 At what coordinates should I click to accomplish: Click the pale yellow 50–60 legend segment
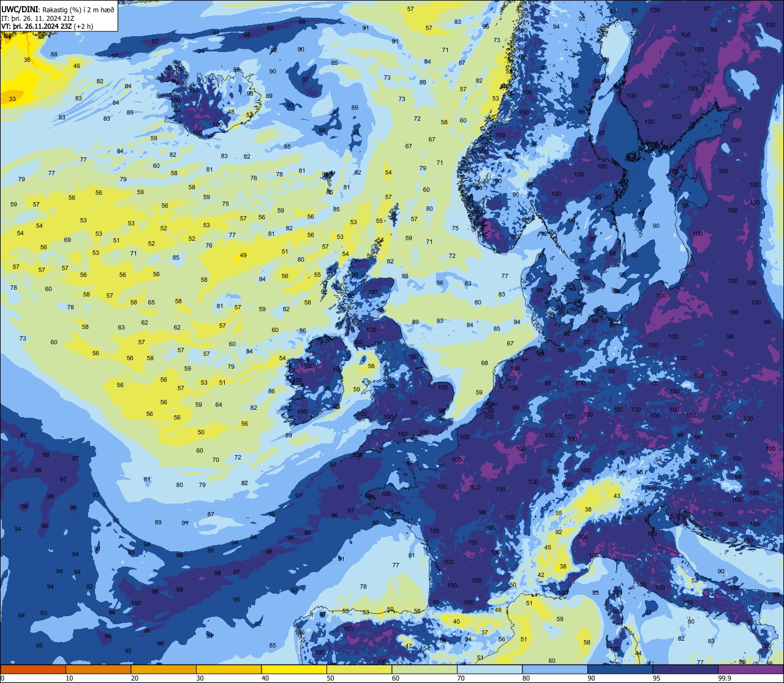359,669
